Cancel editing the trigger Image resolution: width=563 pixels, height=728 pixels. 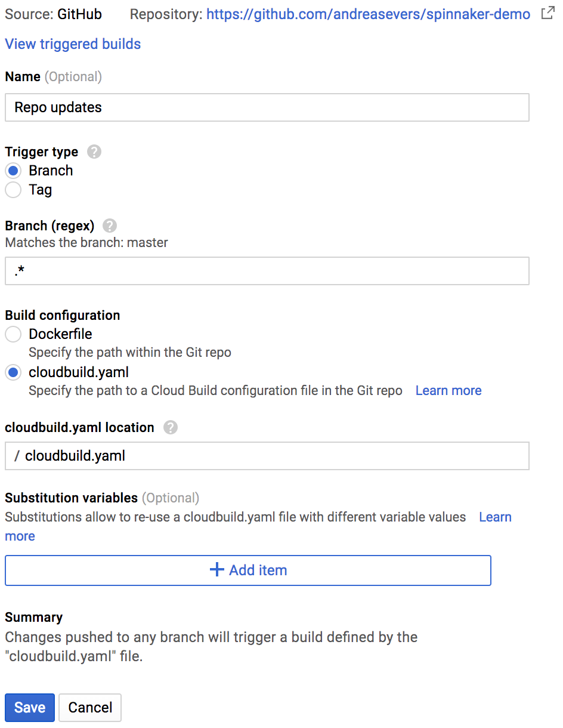click(90, 708)
